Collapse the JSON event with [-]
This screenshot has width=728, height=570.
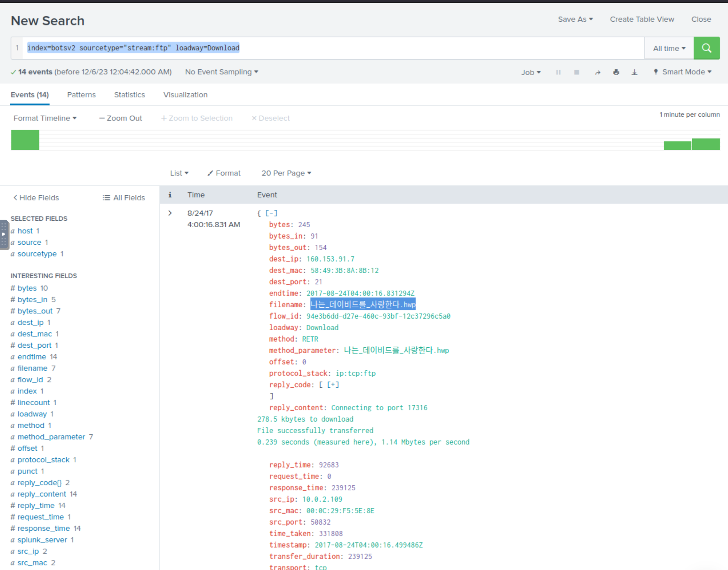coord(272,213)
